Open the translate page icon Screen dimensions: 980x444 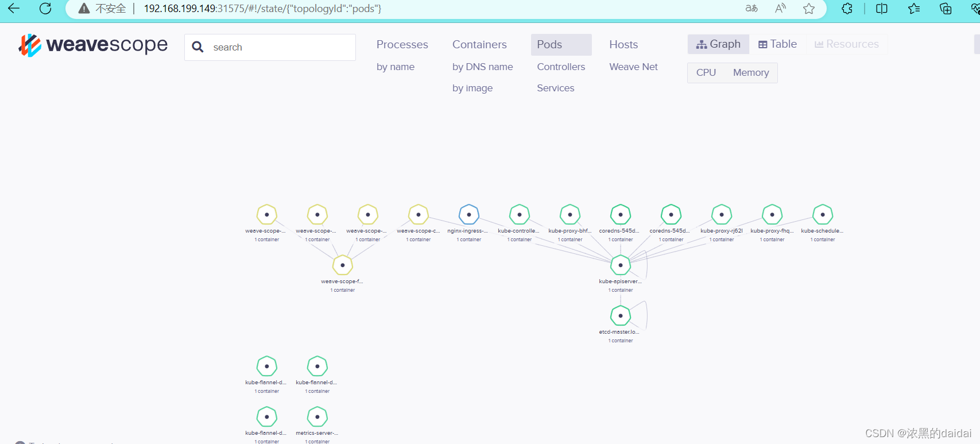[x=752, y=9]
